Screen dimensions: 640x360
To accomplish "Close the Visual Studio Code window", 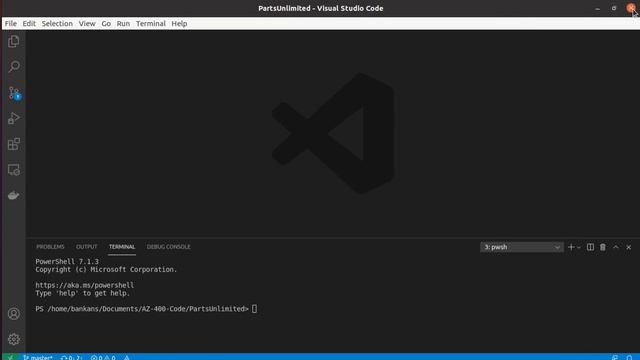I will 631,8.
